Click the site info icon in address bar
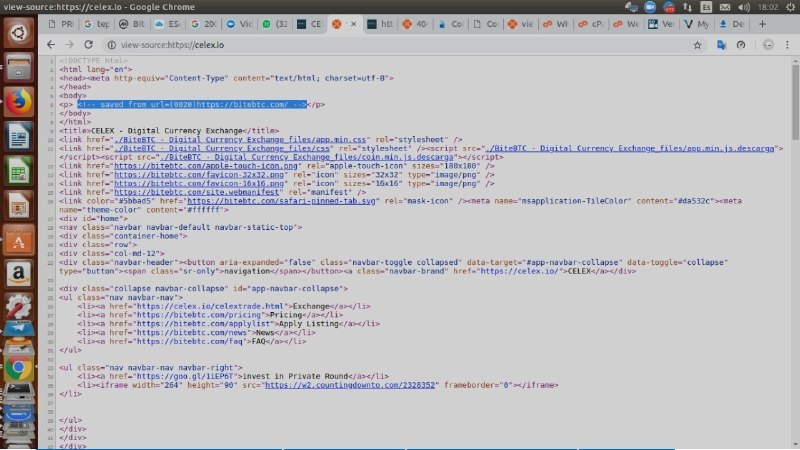 111,45
